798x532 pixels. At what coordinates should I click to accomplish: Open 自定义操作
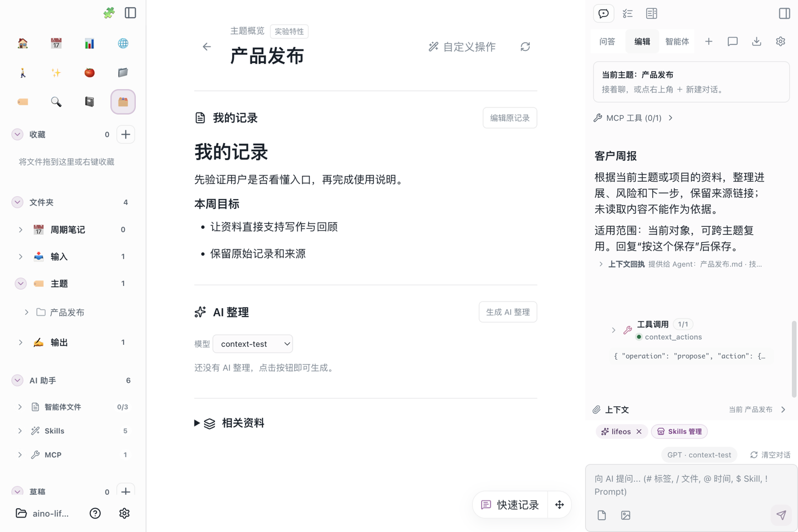pos(462,47)
